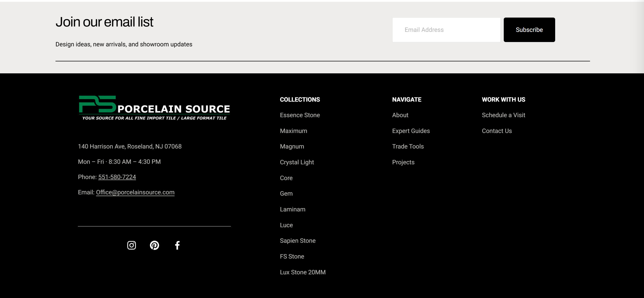The height and width of the screenshot is (298, 644).
Task: Click the Porcelain Source logo
Action: point(154,108)
